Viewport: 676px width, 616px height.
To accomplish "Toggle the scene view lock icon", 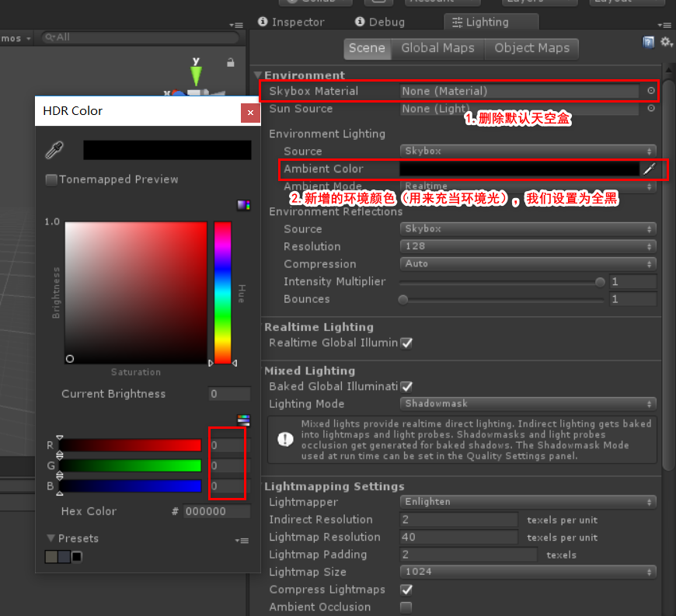I will [231, 62].
